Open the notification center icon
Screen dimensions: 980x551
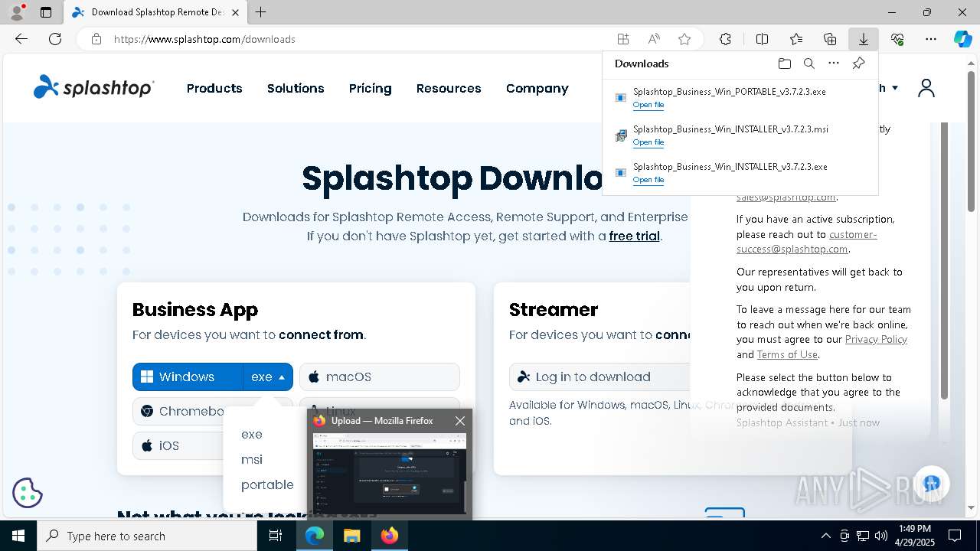pyautogui.click(x=955, y=536)
